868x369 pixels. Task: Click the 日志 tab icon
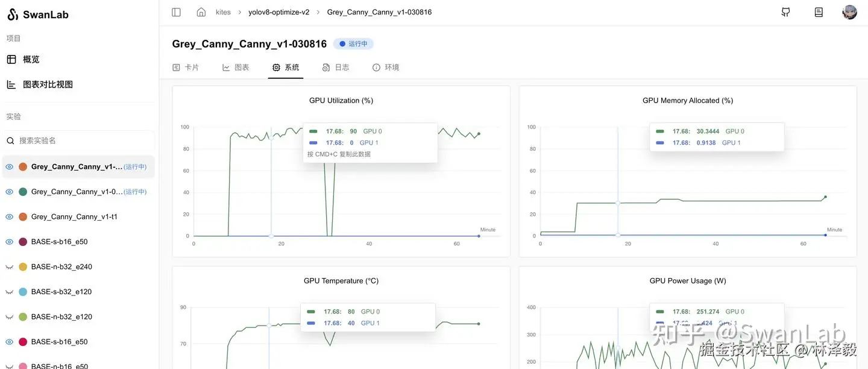click(326, 68)
